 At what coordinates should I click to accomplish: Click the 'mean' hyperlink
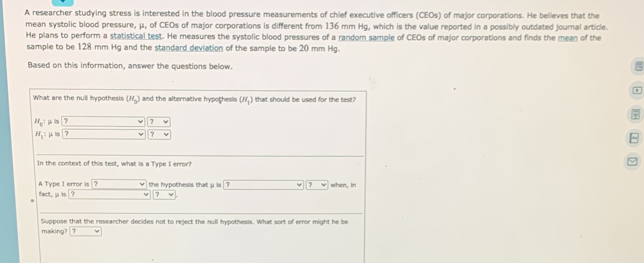tap(567, 38)
